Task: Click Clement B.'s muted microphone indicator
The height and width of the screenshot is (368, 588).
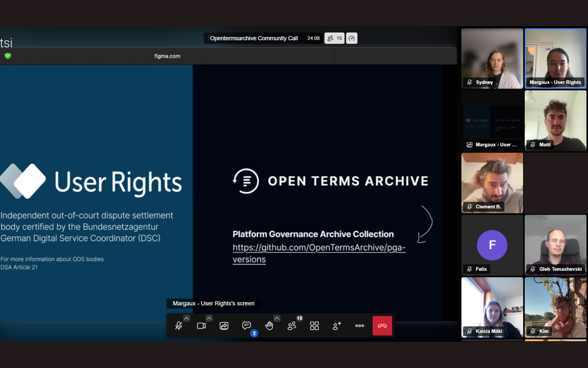Action: (469, 207)
